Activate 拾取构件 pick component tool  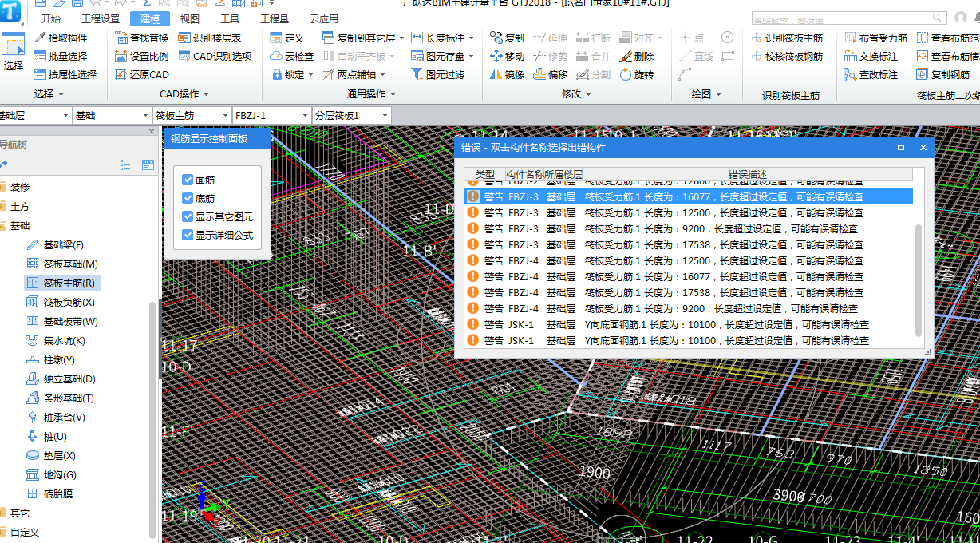coord(61,38)
